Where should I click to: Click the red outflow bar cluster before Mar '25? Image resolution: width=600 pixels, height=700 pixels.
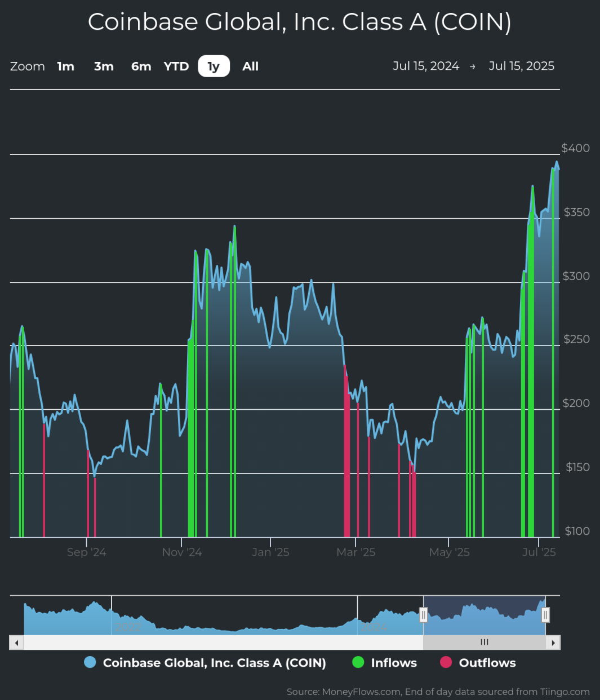(x=347, y=451)
